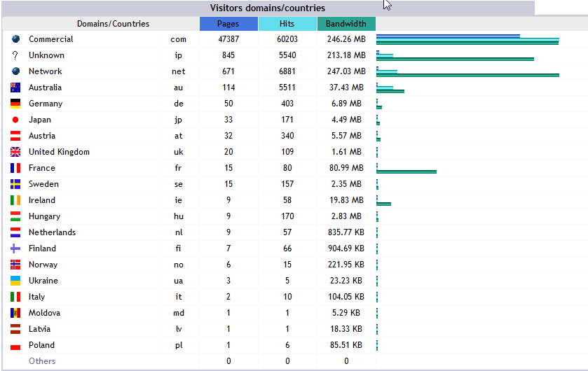This screenshot has width=588, height=371.
Task: Click the France flag icon
Action: [15, 168]
